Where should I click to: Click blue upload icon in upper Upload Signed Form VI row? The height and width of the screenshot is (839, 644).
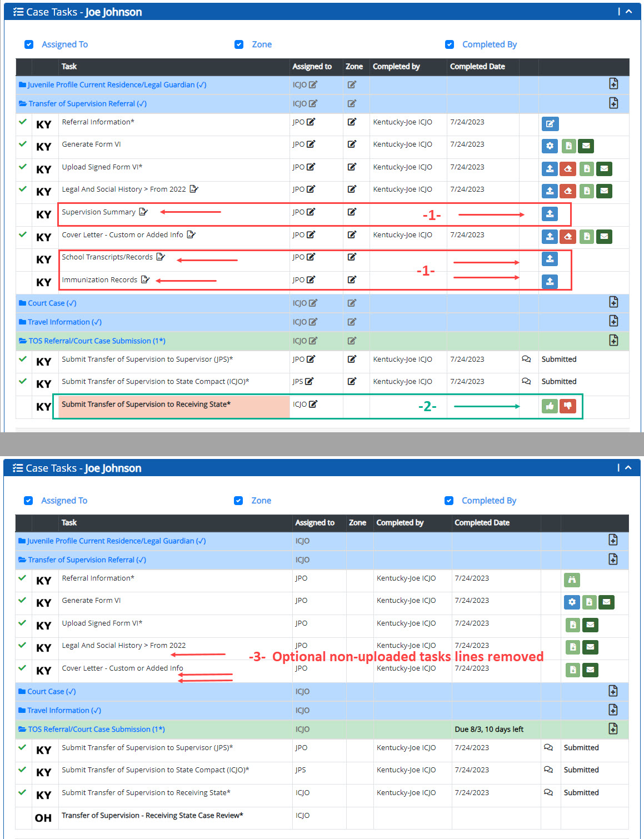click(x=550, y=168)
